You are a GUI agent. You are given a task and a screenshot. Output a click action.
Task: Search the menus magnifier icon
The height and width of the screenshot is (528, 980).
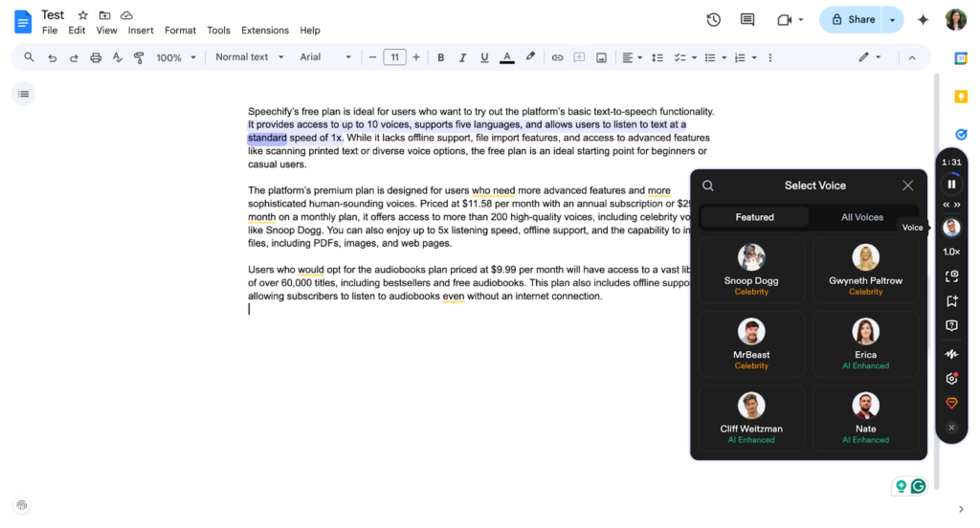tap(29, 57)
